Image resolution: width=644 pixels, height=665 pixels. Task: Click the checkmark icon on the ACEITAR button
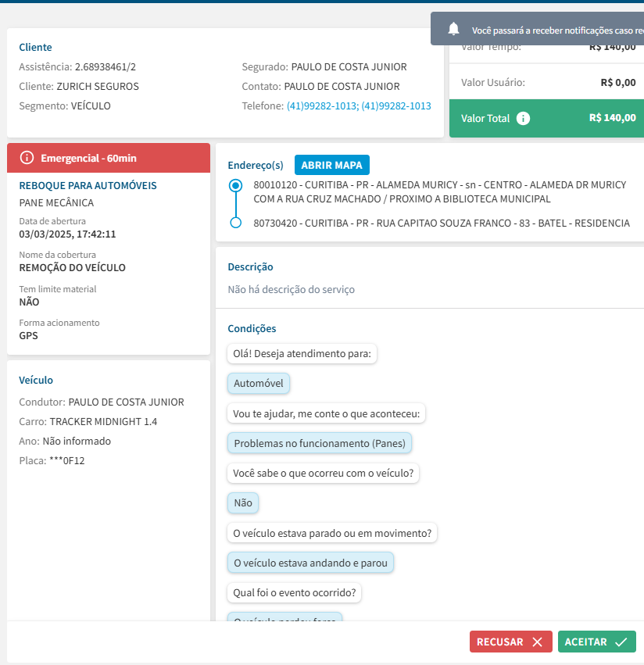click(x=621, y=642)
